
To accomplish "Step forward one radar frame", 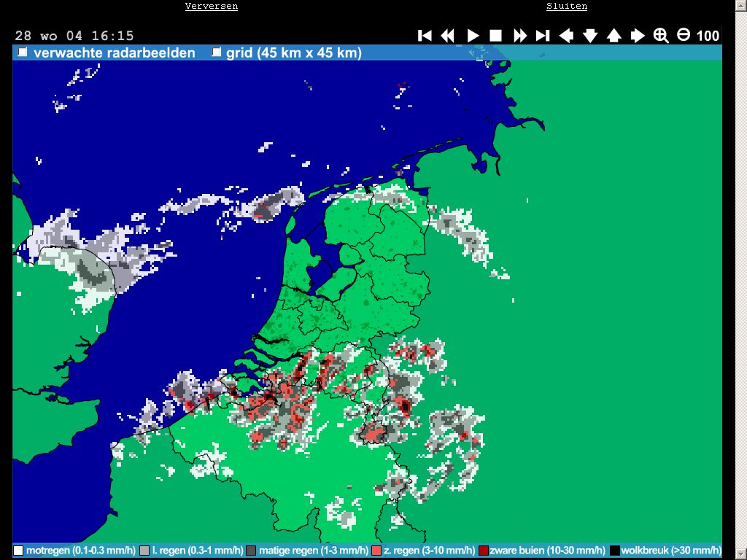I will point(519,36).
